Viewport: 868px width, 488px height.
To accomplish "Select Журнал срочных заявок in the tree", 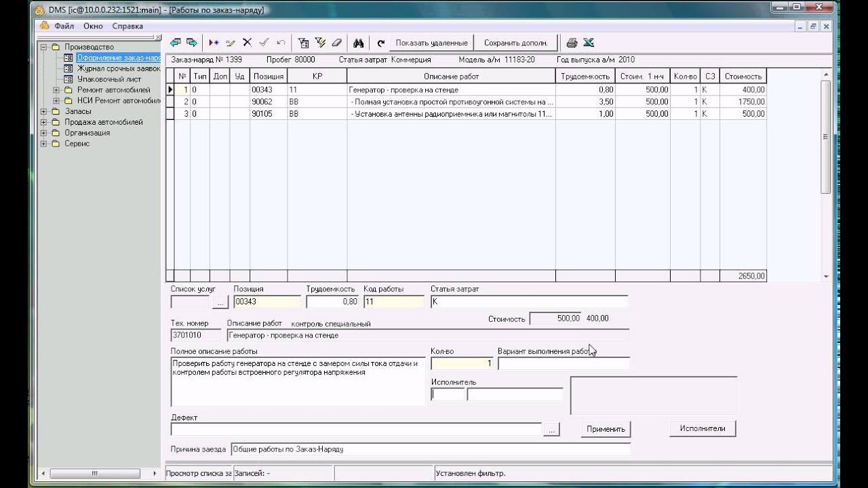I will [119, 68].
